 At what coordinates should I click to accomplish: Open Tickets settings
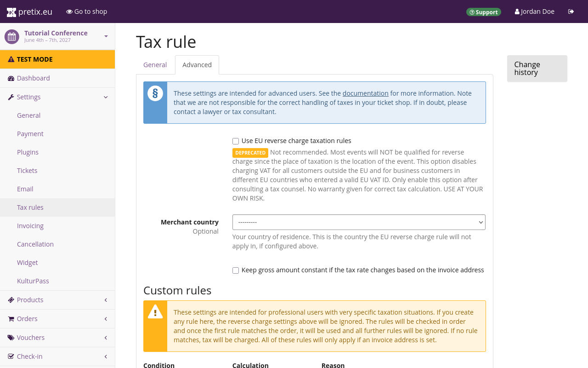[57, 171]
